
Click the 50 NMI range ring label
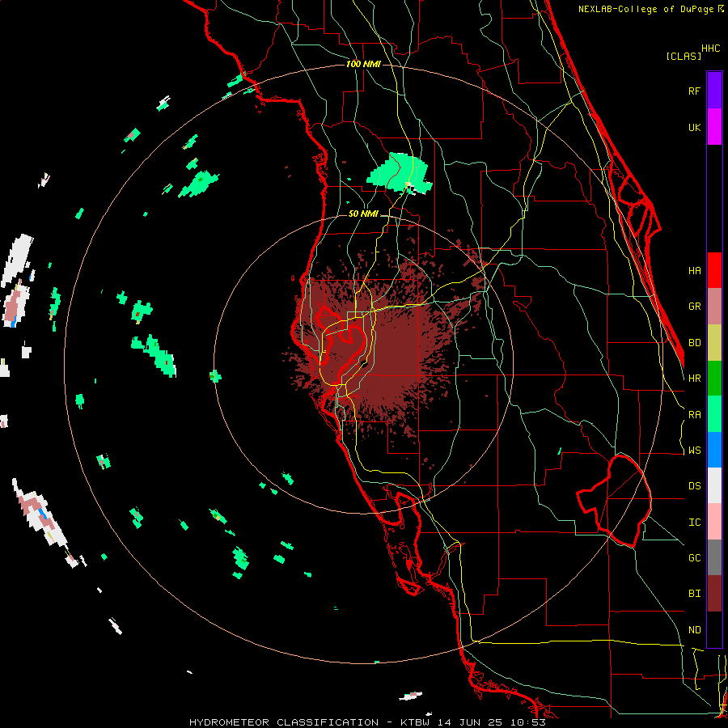pos(363,214)
